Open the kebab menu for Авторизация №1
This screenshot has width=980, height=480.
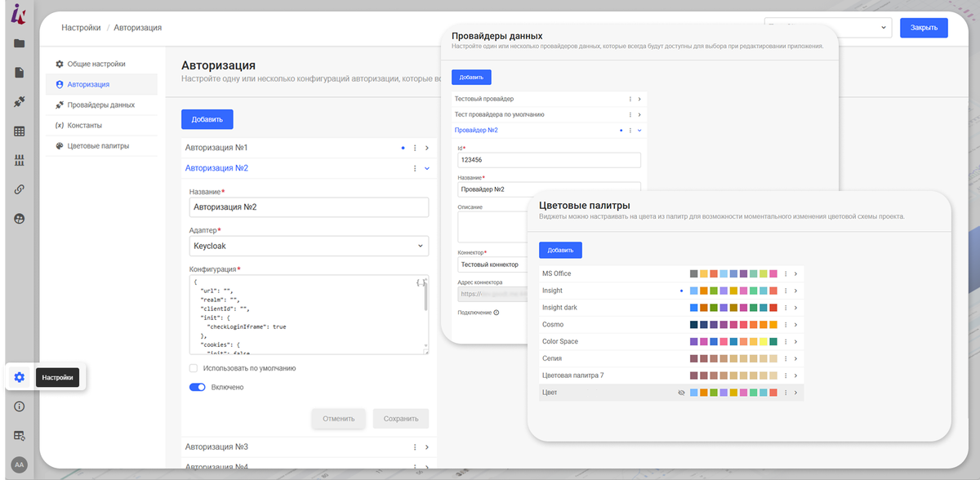point(415,148)
